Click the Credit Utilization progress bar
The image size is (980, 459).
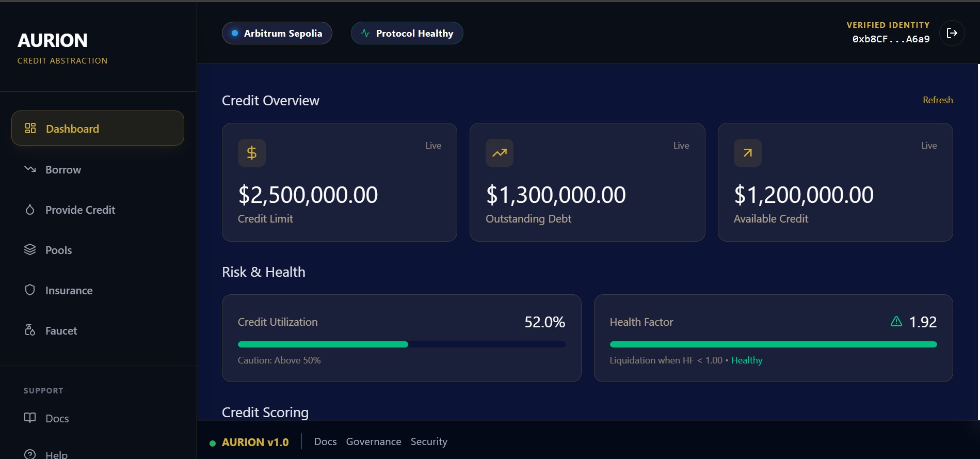click(x=401, y=344)
